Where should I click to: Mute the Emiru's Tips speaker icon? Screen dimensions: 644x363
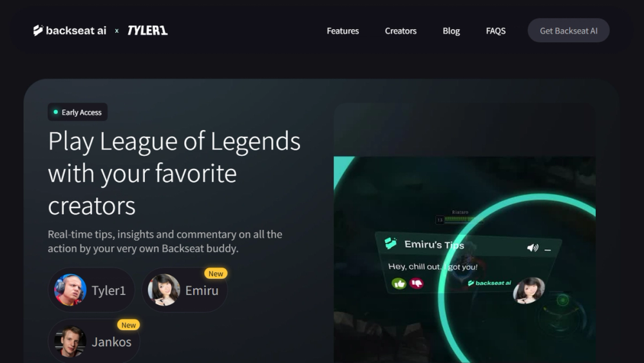click(533, 248)
